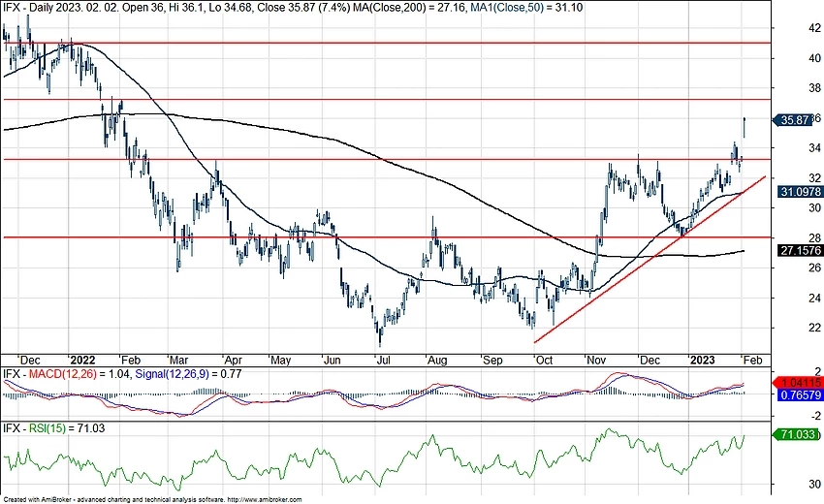This screenshot has width=824, height=504.
Task: Click the 26 price axis label
Action: tap(814, 268)
